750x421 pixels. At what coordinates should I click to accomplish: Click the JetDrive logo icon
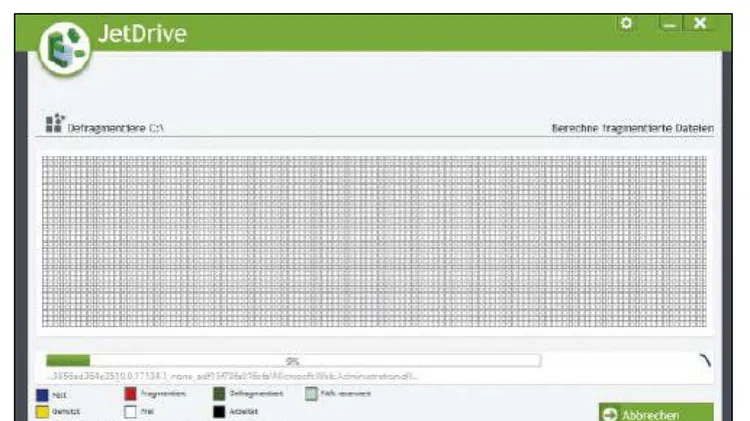tap(65, 48)
